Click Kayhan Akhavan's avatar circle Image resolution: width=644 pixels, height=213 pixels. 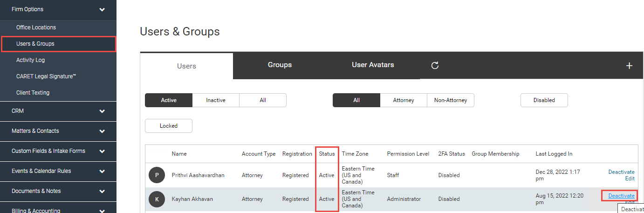(157, 199)
